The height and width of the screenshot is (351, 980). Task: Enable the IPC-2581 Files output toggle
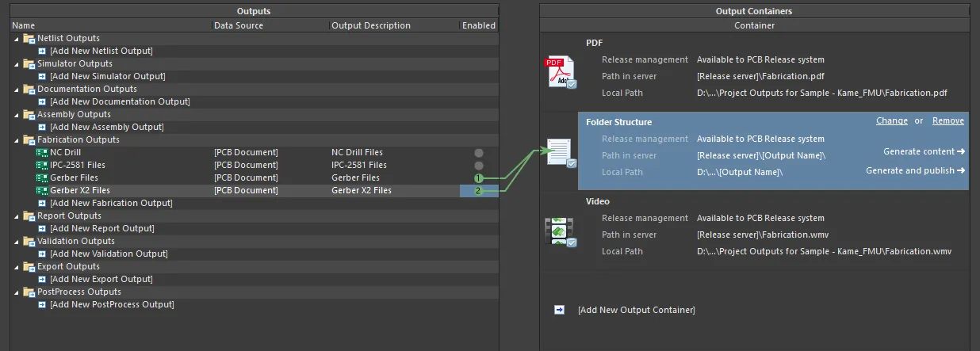click(x=478, y=165)
